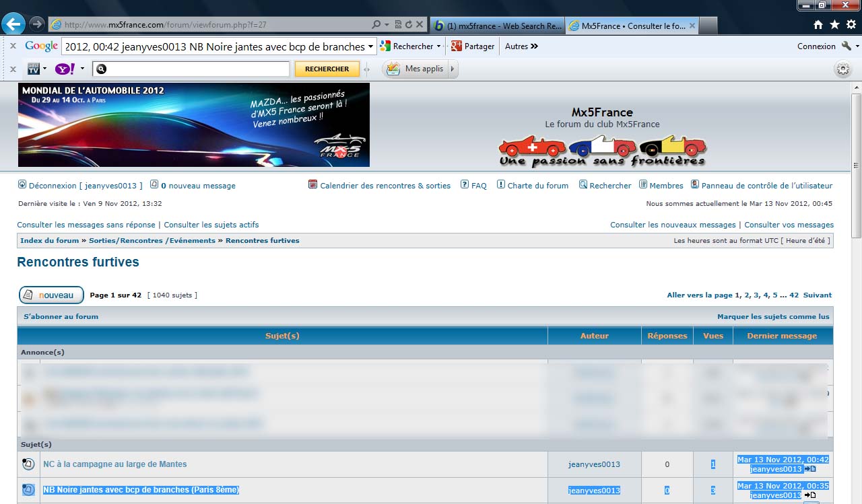The height and width of the screenshot is (504, 862).
Task: Switch to the mx5france Web Search tab
Action: point(497,26)
